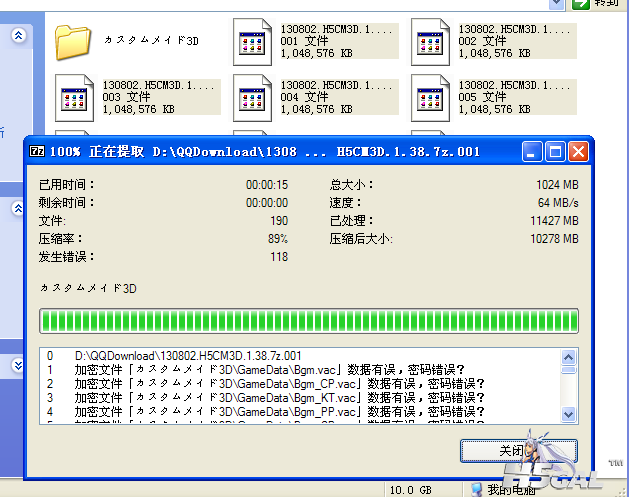The width and height of the screenshot is (629, 497).
Task: Click the 文件 count value 190
Action: (x=279, y=221)
